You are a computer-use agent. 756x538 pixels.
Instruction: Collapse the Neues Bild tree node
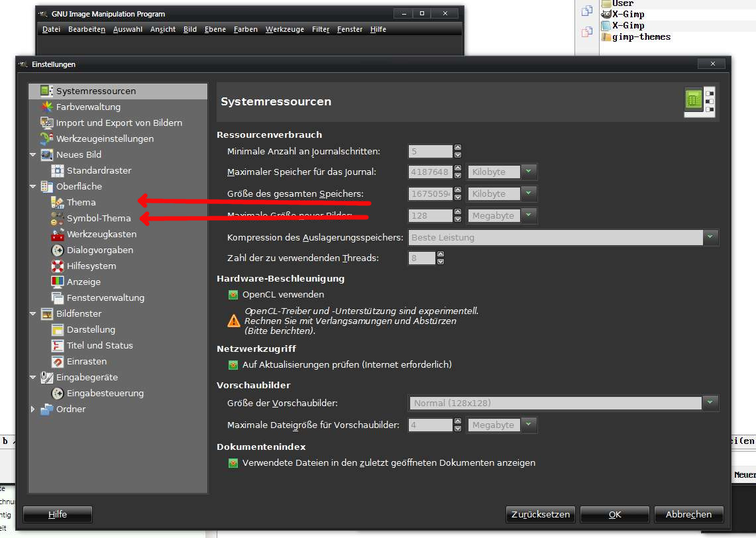32,155
